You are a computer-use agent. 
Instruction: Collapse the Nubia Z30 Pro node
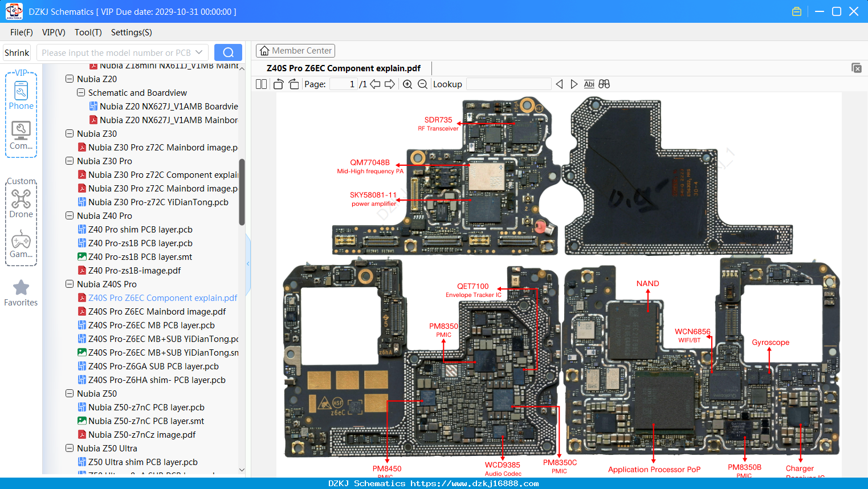tap(70, 161)
